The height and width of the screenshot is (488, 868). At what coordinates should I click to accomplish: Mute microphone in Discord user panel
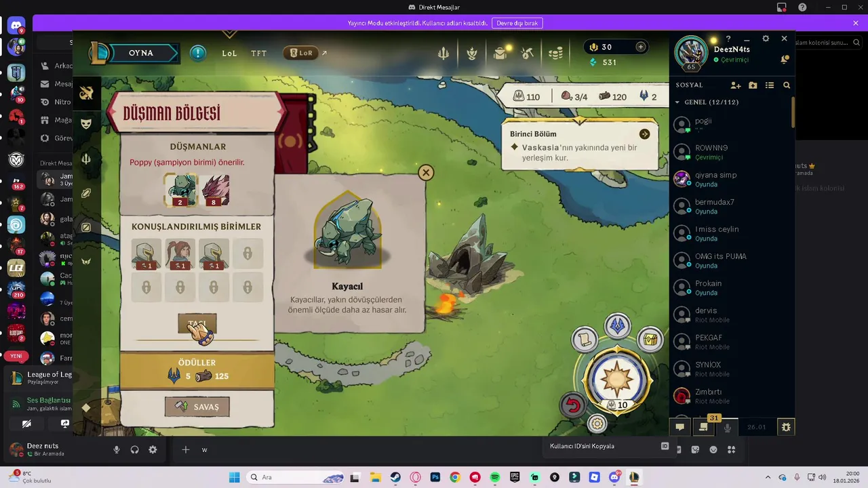(117, 449)
